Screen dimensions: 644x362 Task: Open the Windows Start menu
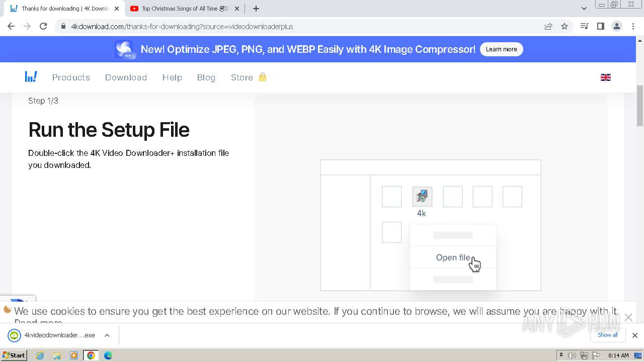click(x=14, y=355)
